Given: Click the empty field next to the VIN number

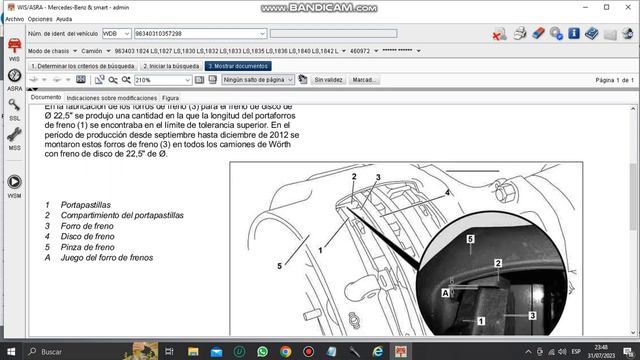Looking at the screenshot, I should coord(333,33).
